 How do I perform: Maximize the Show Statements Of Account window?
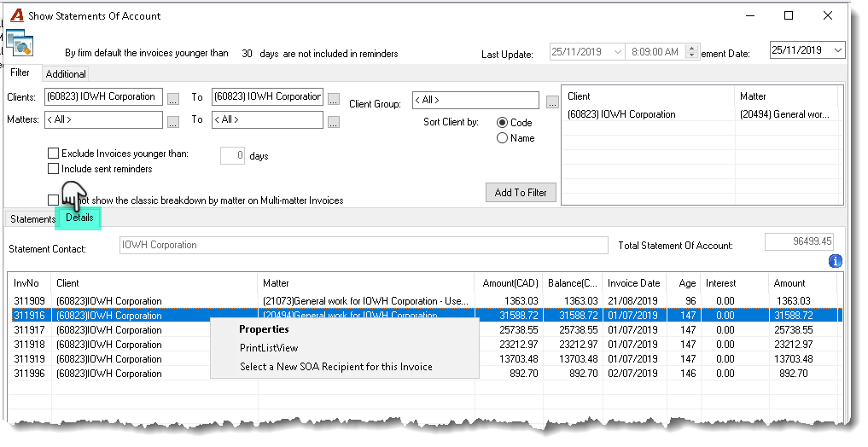[x=789, y=15]
